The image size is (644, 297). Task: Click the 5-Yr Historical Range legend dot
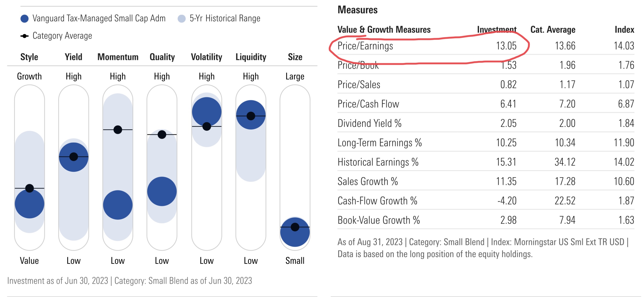coord(181,19)
